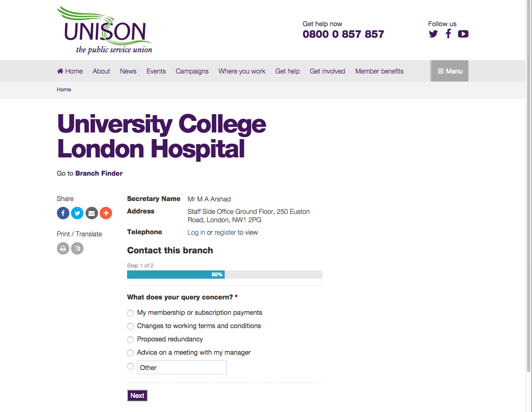This screenshot has width=532, height=412.
Task: Select 'Proposed redundancy' as your query
Action: 130,340
